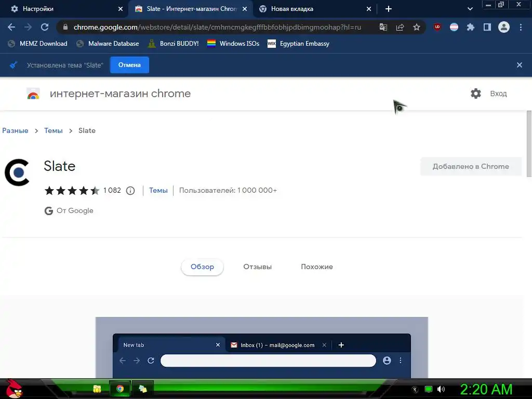Open uBlock Origin extension
Viewport: 532px width, 399px height.
coord(437,27)
